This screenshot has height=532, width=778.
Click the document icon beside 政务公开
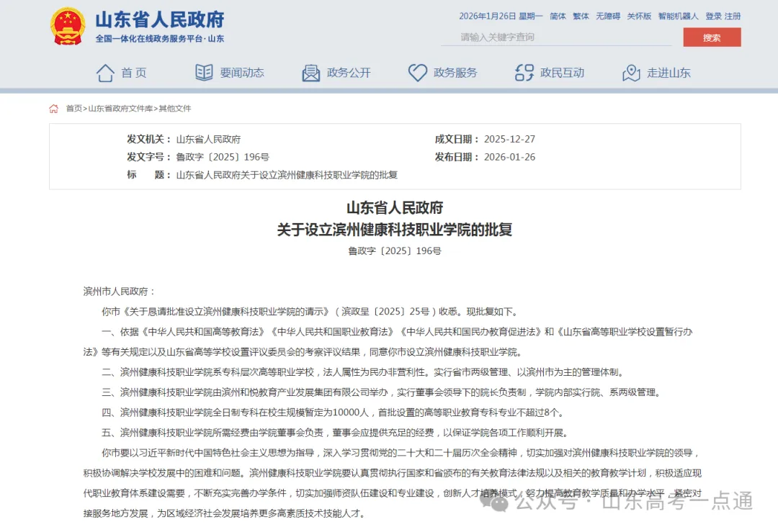[311, 73]
